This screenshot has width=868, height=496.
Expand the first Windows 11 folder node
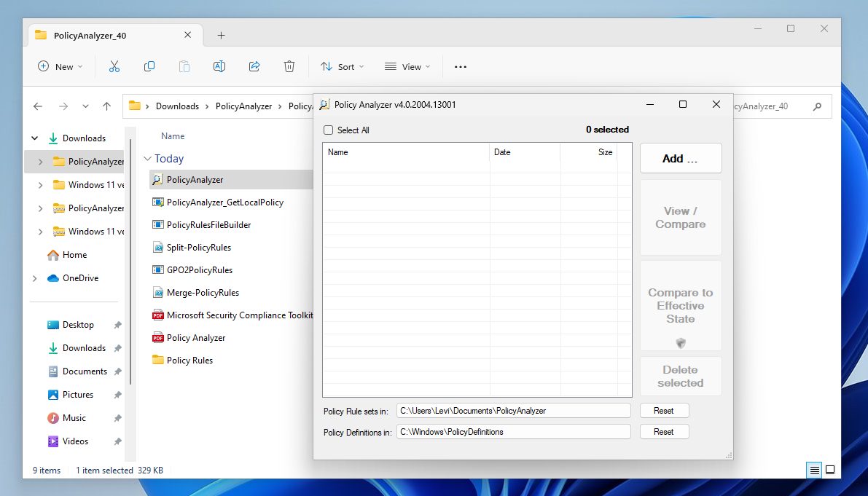pyautogui.click(x=40, y=185)
